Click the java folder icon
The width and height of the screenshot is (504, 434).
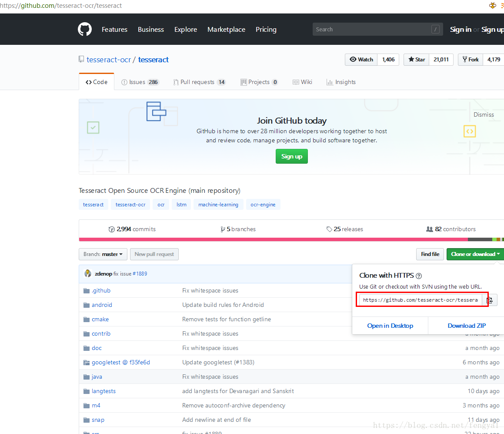87,377
